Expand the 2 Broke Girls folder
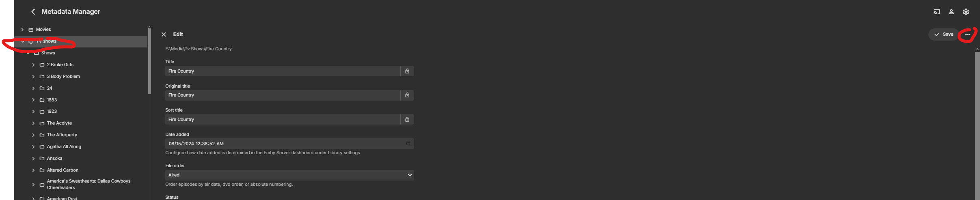 pos(33,65)
